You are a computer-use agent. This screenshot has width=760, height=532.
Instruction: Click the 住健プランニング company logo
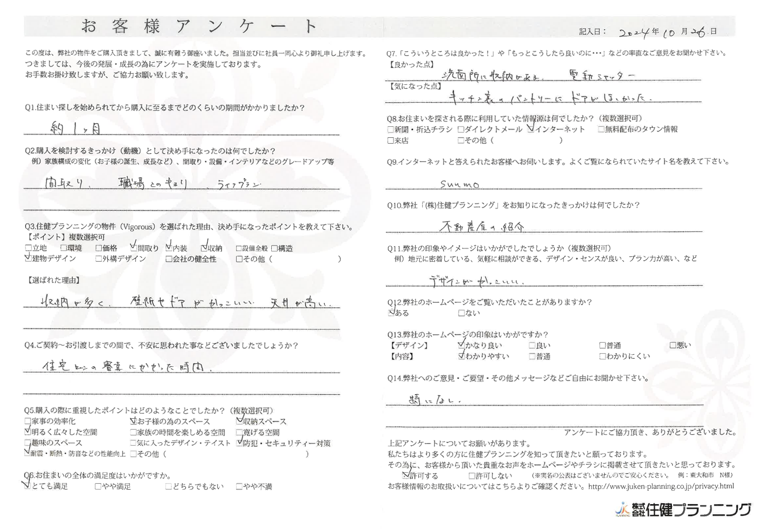coord(683,510)
